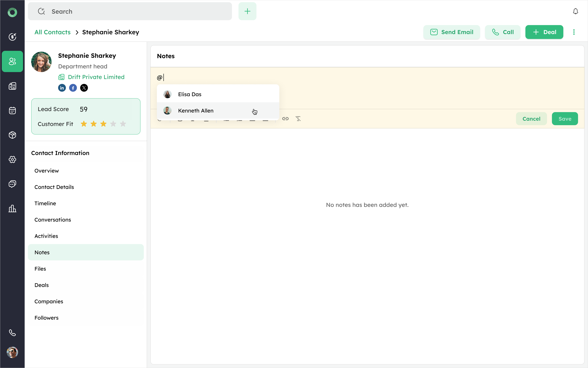Open the phone dialer sidebar icon
The height and width of the screenshot is (368, 588).
click(x=12, y=333)
